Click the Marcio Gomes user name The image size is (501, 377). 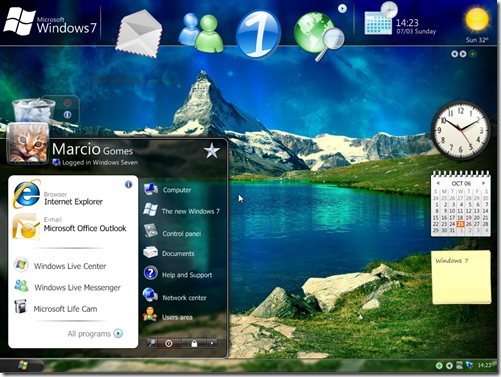point(92,149)
